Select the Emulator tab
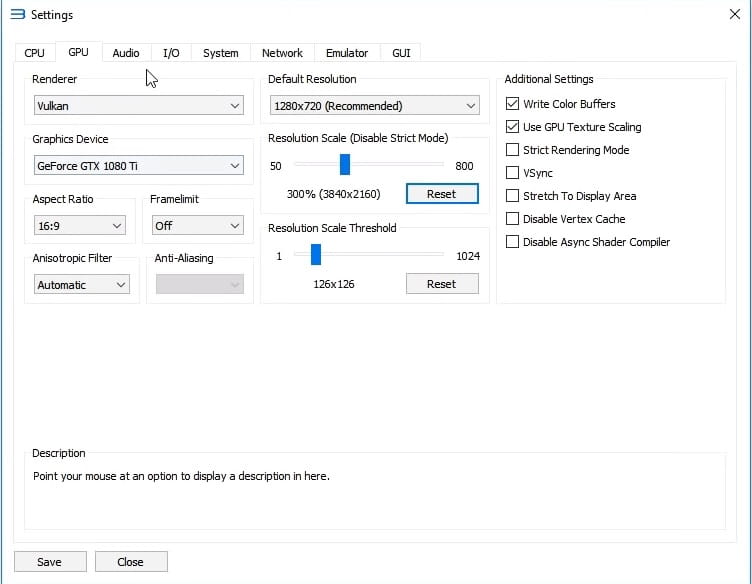 click(x=347, y=53)
